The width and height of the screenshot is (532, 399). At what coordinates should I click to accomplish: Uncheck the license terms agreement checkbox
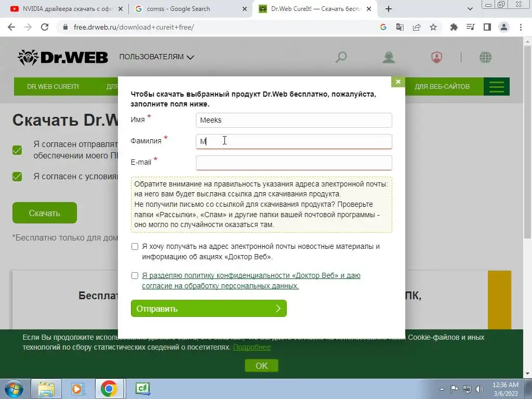[x=17, y=177]
